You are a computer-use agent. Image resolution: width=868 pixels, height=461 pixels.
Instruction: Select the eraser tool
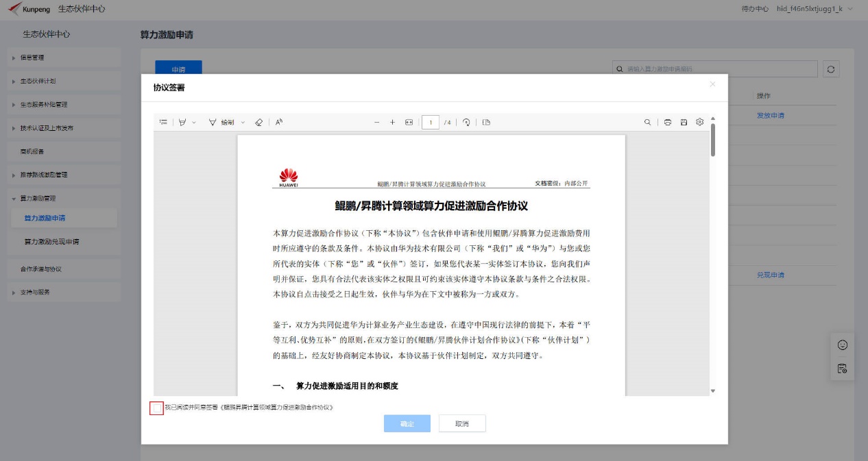[x=258, y=122]
